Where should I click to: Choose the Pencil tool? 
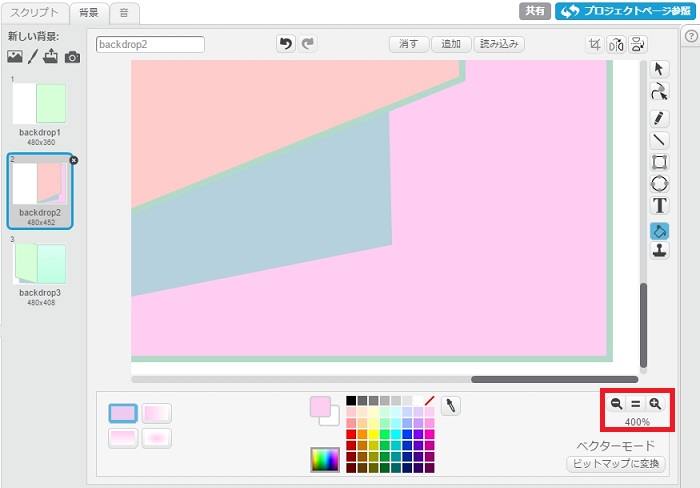coord(659,118)
